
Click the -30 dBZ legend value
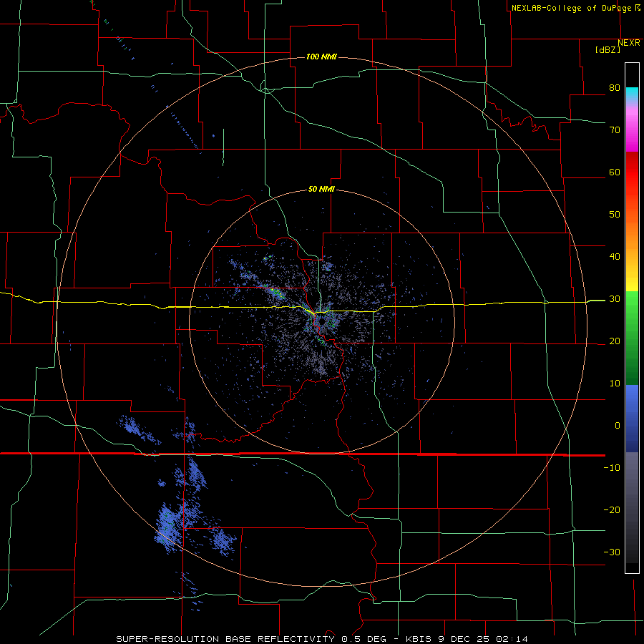(x=612, y=552)
